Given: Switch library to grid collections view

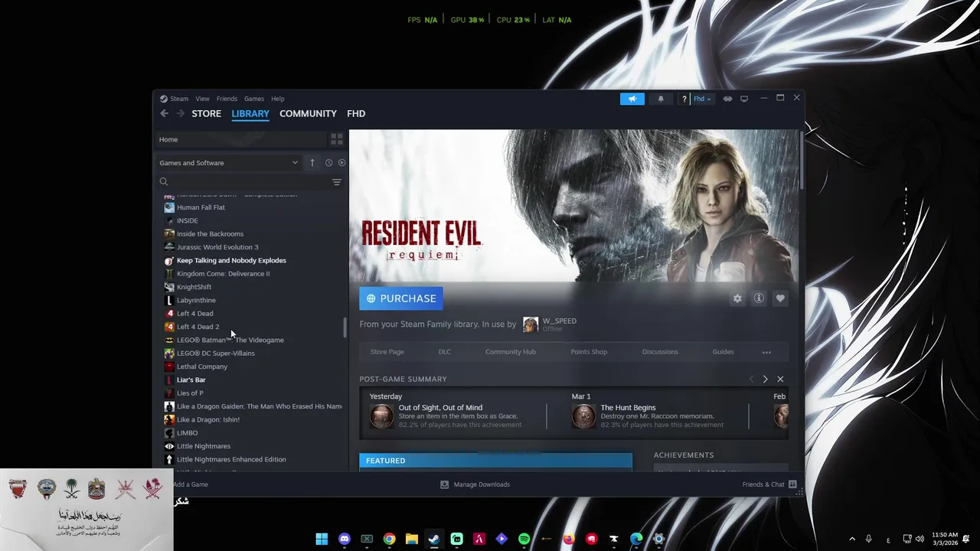Looking at the screenshot, I should [x=336, y=139].
